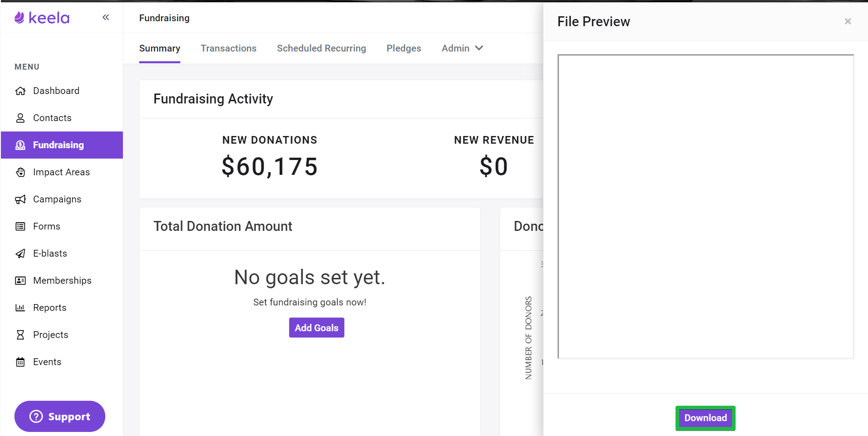
Task: Open the Dashboard menu item
Action: [62, 91]
